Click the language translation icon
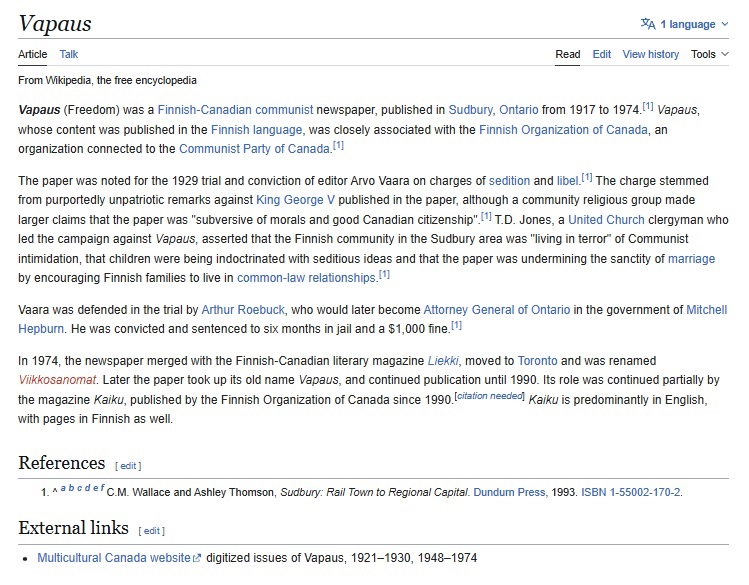This screenshot has height=585, width=749. (648, 24)
